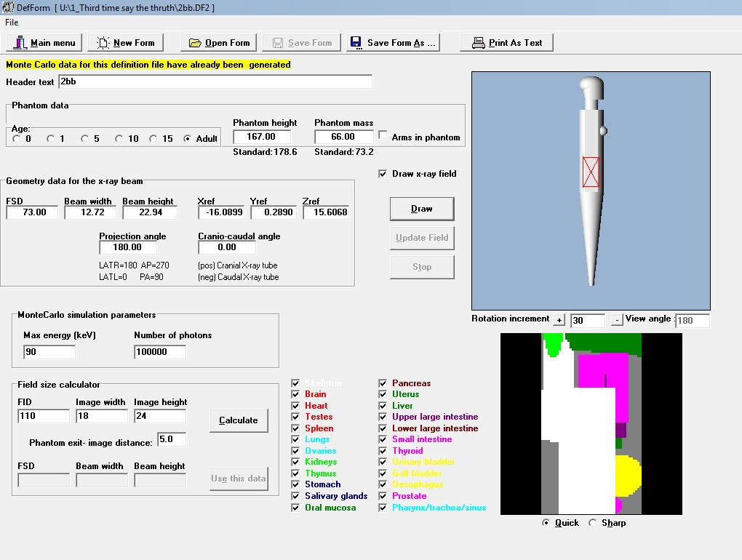
Task: Click the Calculate button
Action: click(x=239, y=420)
